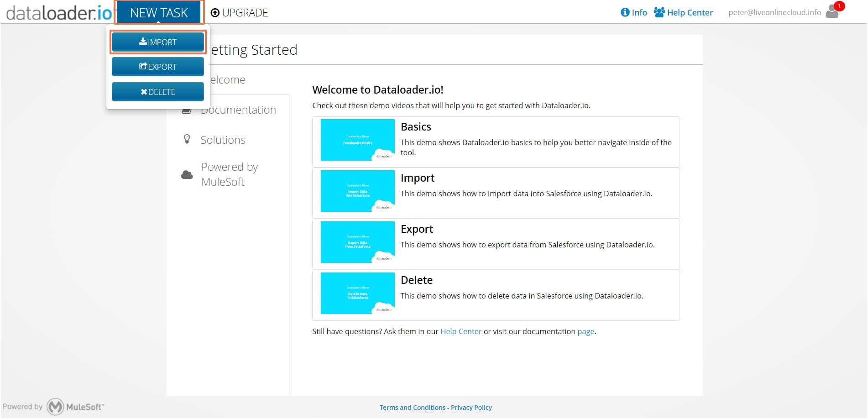This screenshot has height=419, width=868.
Task: Open the NEW TASK menu
Action: click(159, 13)
